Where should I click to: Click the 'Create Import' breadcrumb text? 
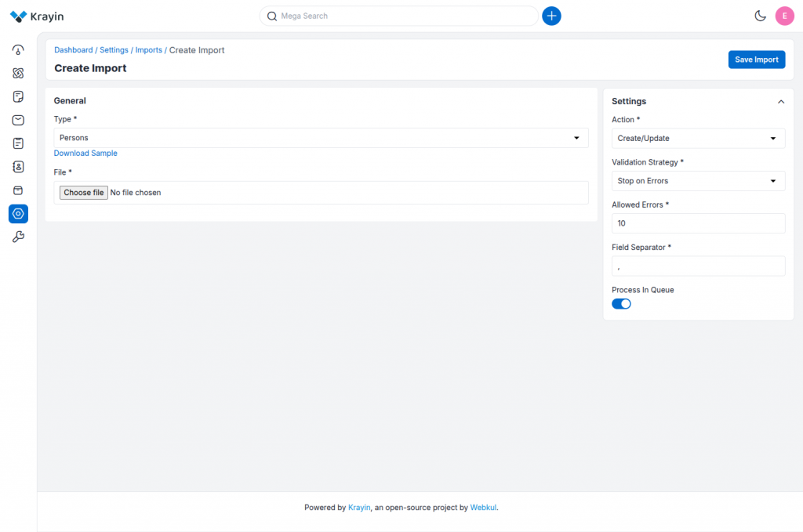click(x=197, y=50)
